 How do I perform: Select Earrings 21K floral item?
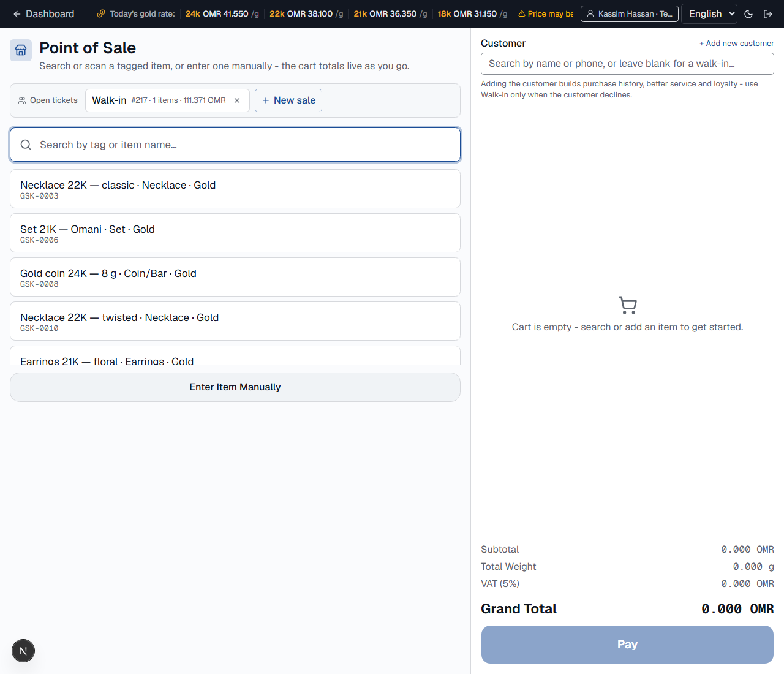coord(235,356)
